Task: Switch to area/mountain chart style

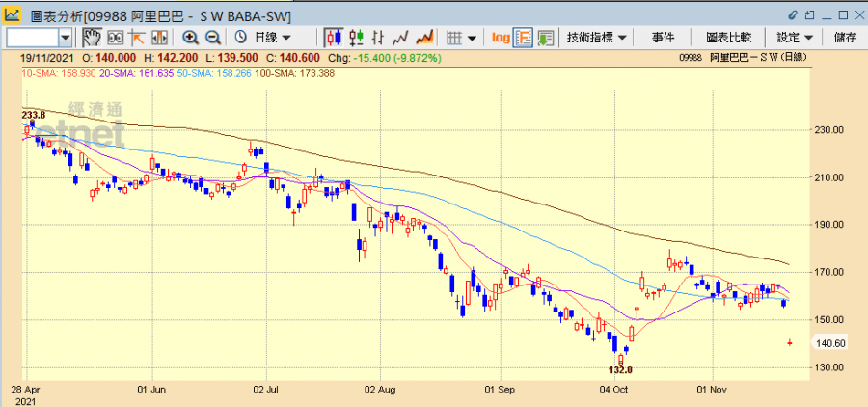Action: (x=423, y=38)
